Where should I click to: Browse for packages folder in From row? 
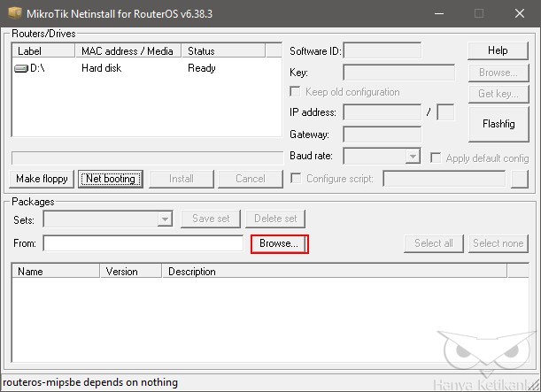(x=279, y=243)
